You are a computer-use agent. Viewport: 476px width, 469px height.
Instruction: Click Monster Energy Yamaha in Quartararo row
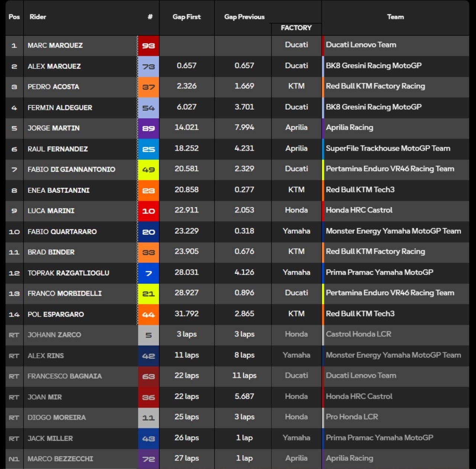(393, 231)
